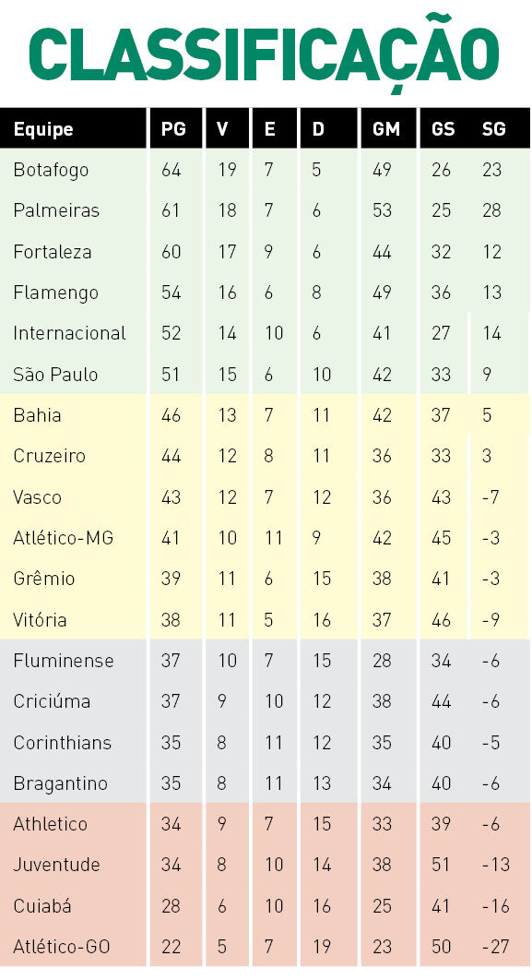
Task: Click the CLASSIFICAÇÃO title heading
Action: (264, 54)
